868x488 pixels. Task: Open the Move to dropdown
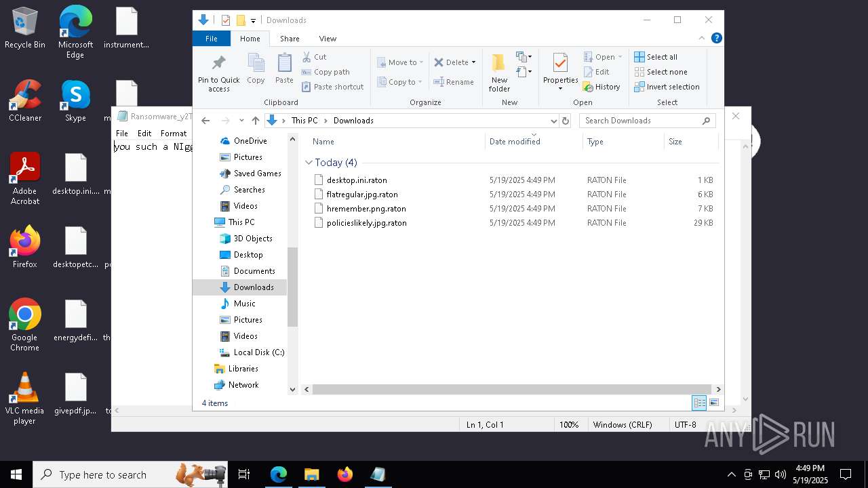[400, 62]
